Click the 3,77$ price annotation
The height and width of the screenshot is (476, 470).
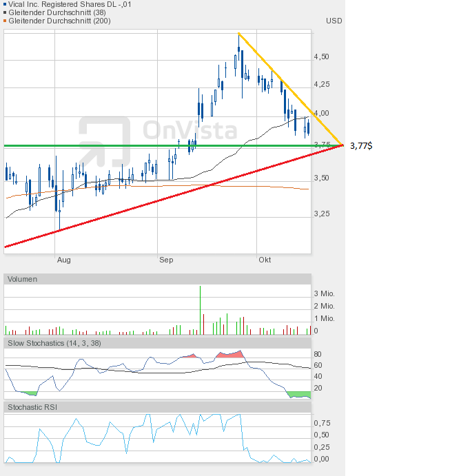pyautogui.click(x=361, y=145)
